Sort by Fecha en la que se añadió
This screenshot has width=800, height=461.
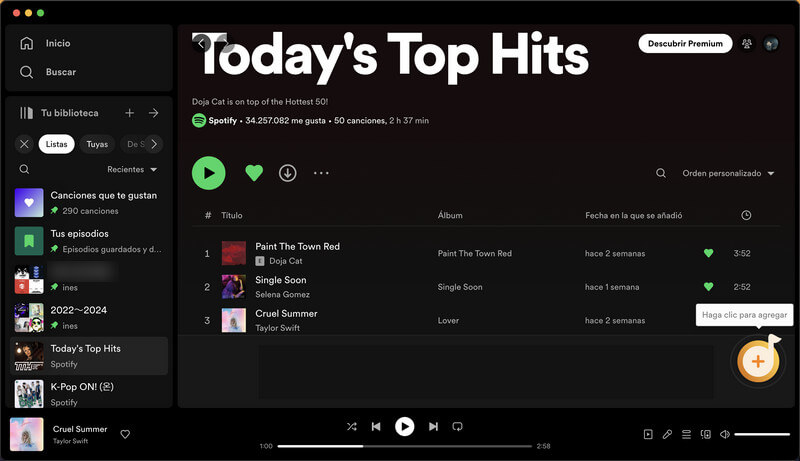(634, 215)
